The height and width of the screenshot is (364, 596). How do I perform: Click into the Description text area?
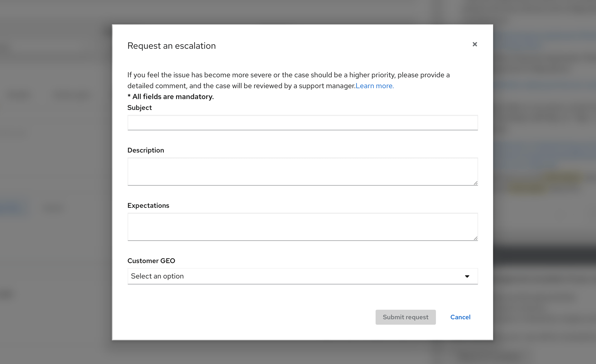[x=302, y=171]
